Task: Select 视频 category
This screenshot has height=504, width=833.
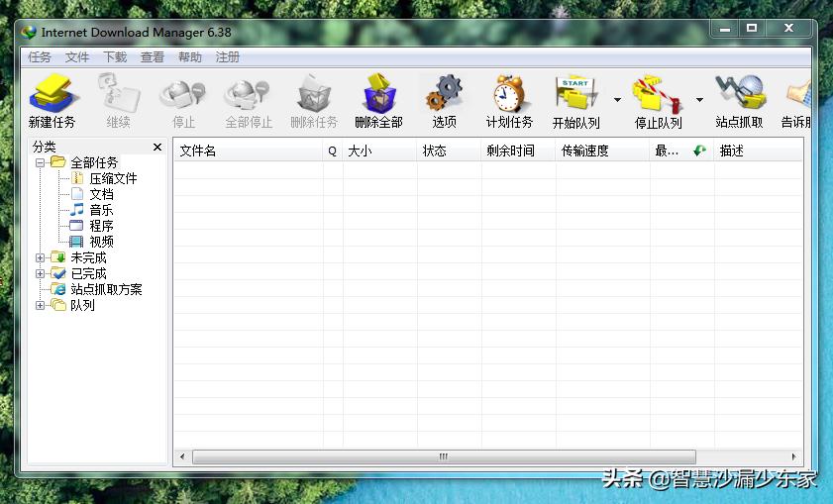Action: (101, 242)
